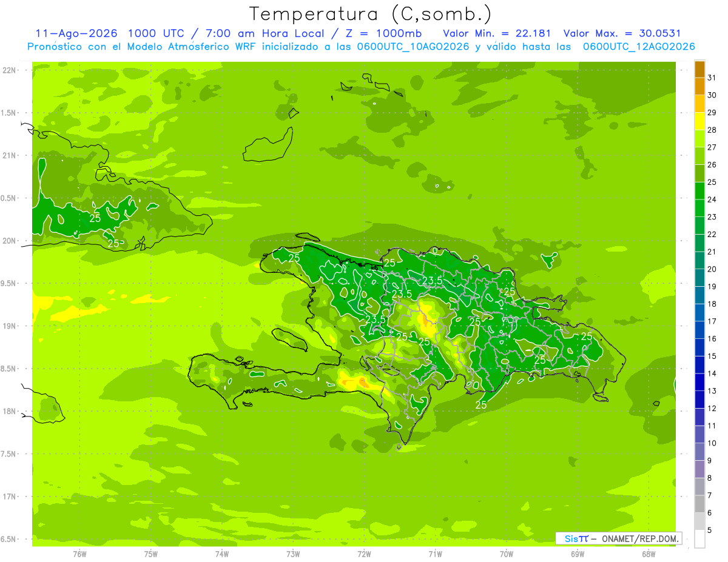
Task: Click the longitude axis label "73W"
Action: (x=293, y=554)
